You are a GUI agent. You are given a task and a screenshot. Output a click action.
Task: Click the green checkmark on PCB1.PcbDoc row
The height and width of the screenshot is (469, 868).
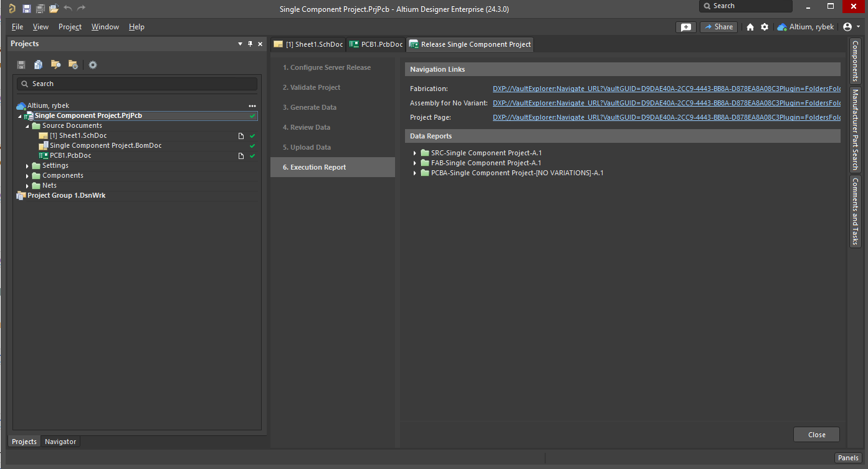point(252,156)
